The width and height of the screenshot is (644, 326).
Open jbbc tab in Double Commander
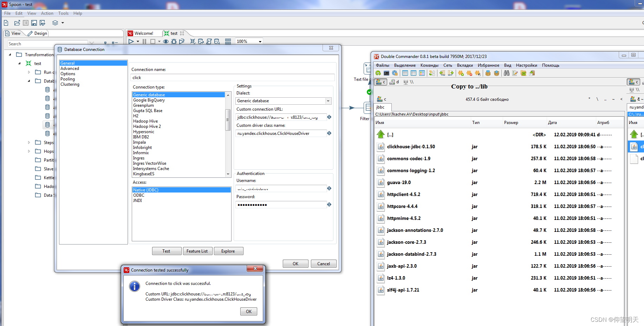point(383,107)
